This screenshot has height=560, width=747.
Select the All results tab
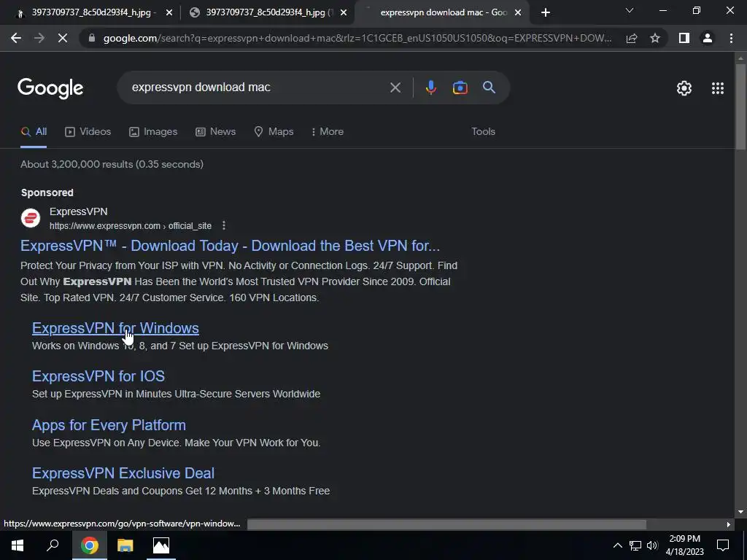pos(34,132)
